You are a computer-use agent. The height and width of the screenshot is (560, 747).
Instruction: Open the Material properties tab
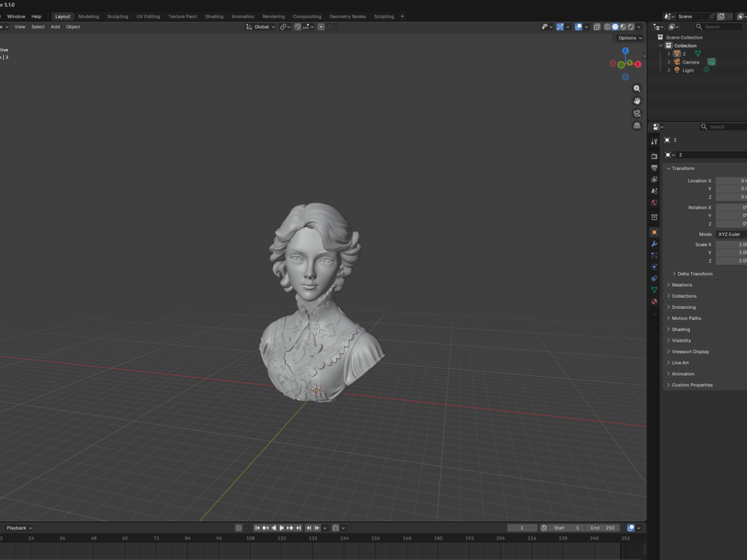click(654, 301)
